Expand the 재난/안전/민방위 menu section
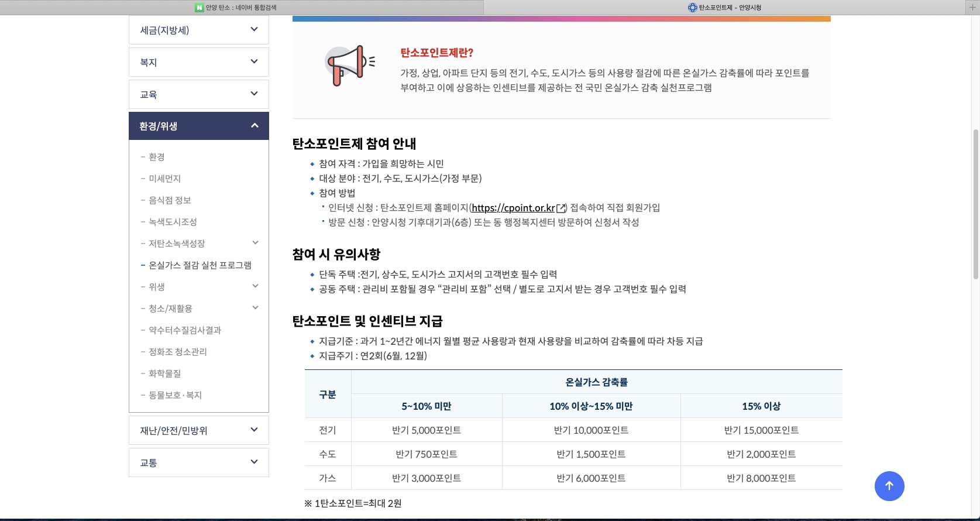This screenshot has height=521, width=980. point(199,430)
